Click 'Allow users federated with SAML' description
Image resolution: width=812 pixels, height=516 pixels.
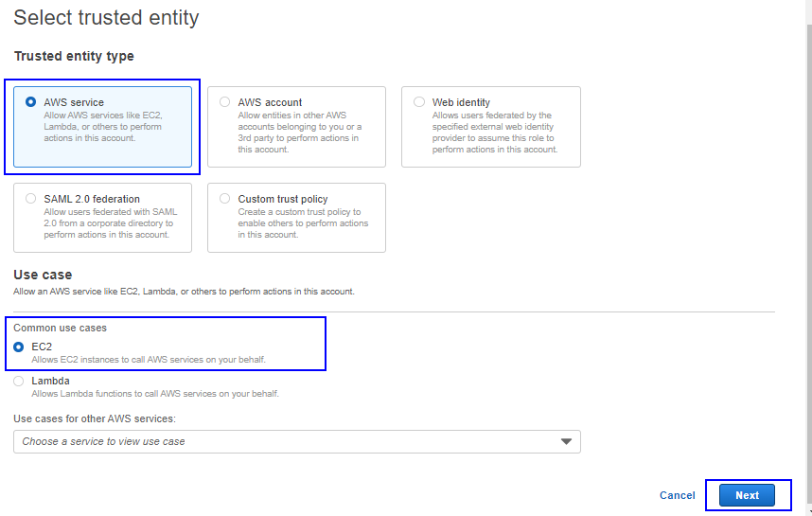point(111,223)
